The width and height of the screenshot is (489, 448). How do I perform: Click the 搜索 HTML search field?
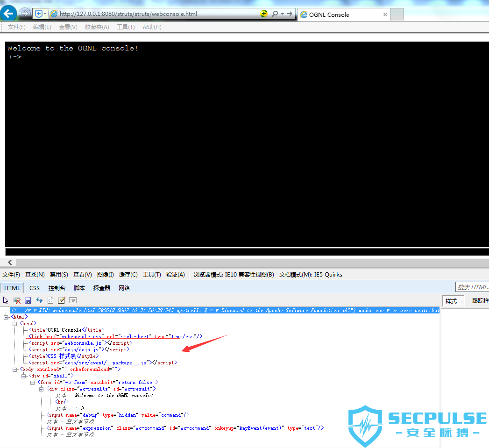pos(472,287)
